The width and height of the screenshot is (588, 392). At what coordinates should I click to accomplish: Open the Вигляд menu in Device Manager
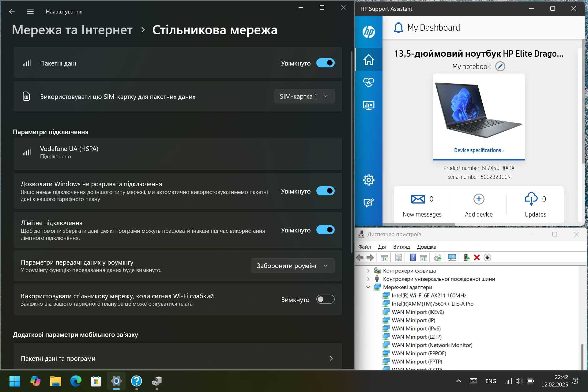(401, 247)
